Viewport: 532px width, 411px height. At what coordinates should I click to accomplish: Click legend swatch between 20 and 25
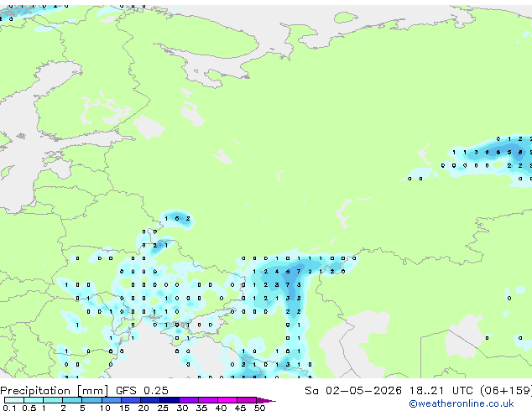pyautogui.click(x=149, y=400)
